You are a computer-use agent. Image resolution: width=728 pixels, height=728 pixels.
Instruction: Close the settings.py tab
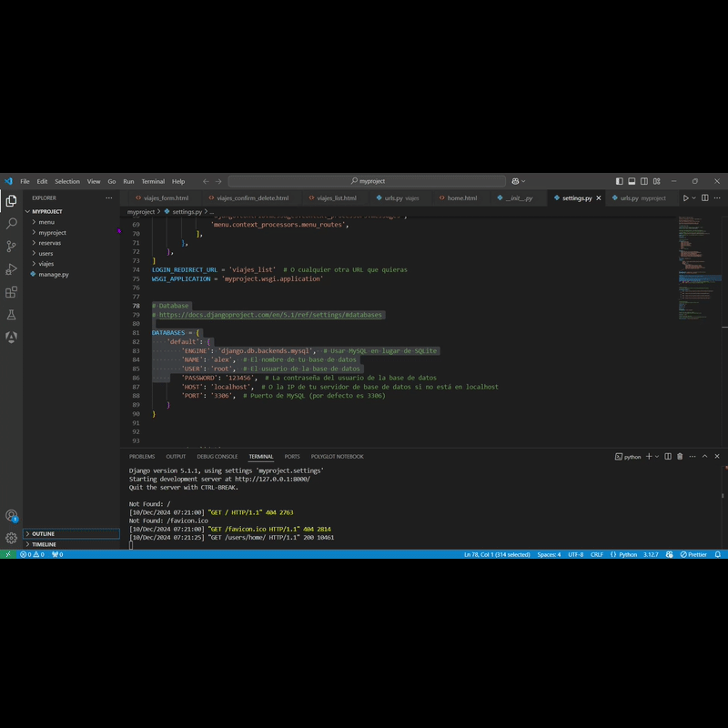point(599,197)
